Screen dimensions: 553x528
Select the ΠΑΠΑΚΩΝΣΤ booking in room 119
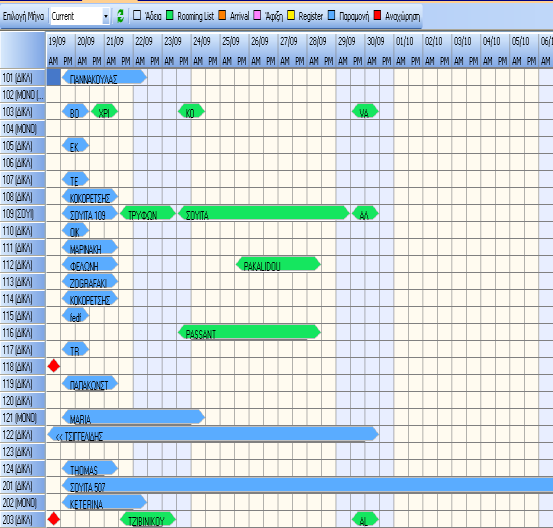90,383
